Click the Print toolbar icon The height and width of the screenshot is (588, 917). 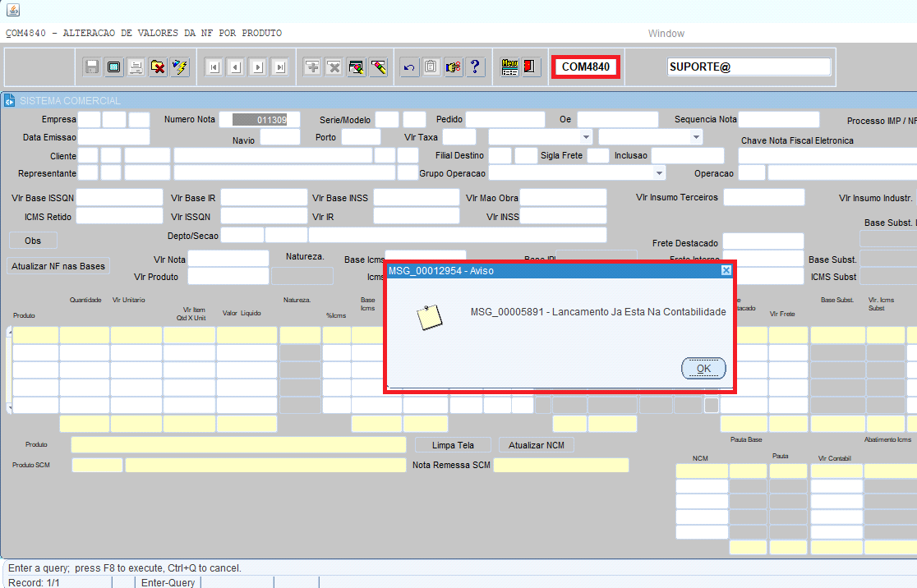click(x=136, y=67)
